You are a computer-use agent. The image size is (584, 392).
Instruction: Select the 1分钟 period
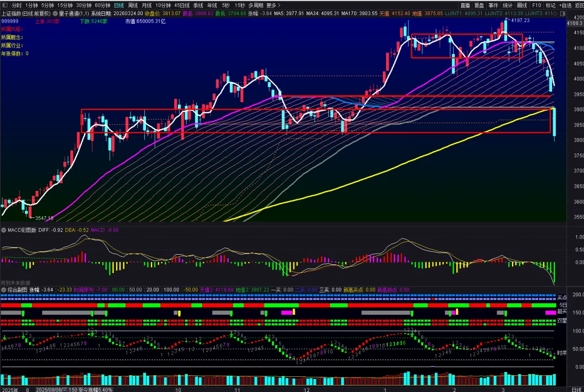(32, 5)
